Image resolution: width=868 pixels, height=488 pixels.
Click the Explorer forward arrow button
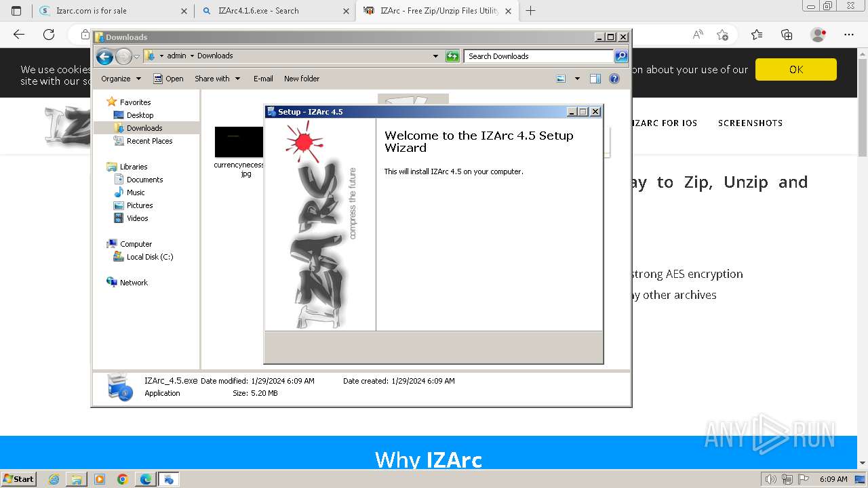[123, 56]
